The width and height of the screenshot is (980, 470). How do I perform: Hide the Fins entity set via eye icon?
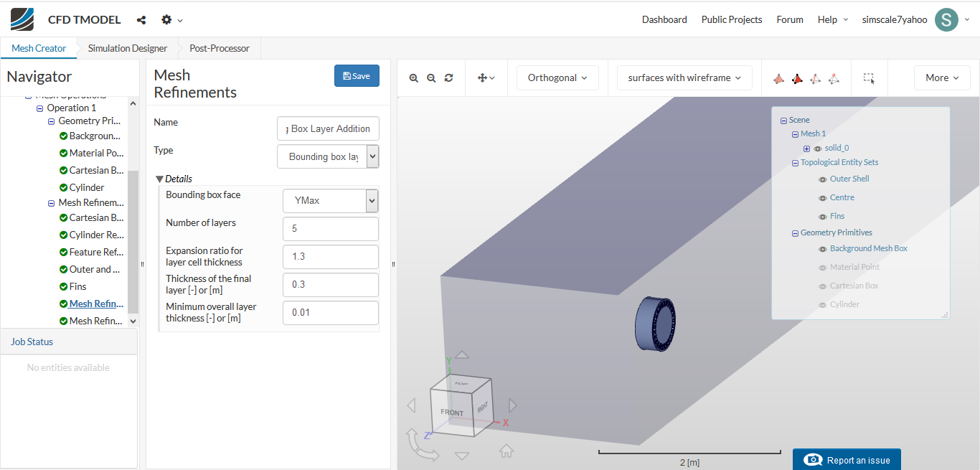pyautogui.click(x=823, y=217)
